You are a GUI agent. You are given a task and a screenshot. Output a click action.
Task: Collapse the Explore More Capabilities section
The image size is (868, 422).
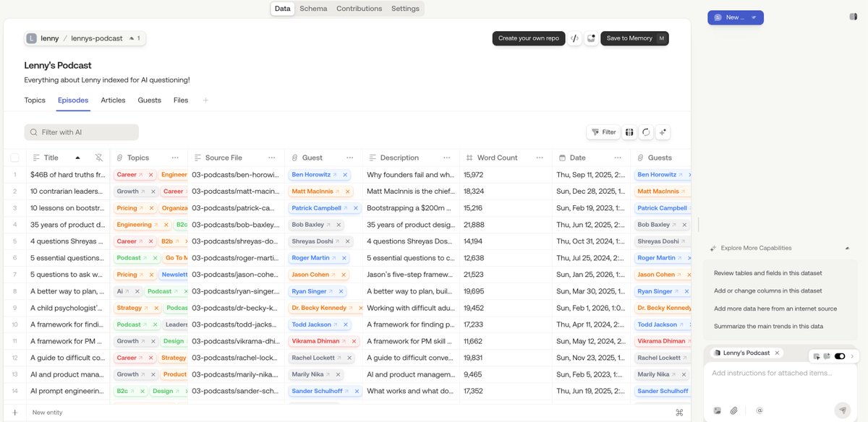(847, 248)
